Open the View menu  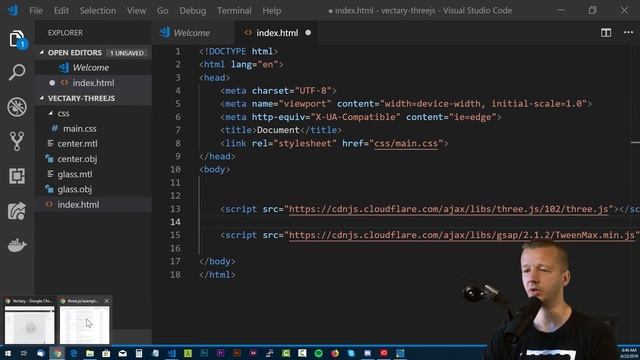point(136,11)
